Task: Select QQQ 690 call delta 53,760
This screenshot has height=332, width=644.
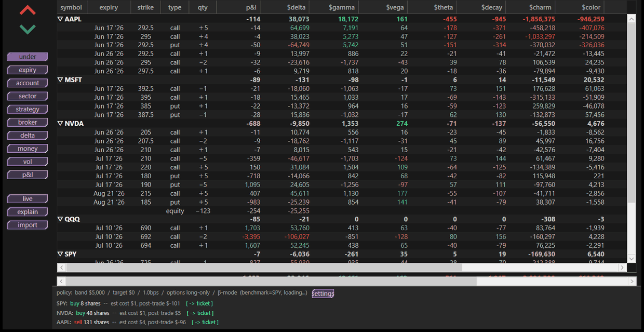Action: tap(300, 228)
